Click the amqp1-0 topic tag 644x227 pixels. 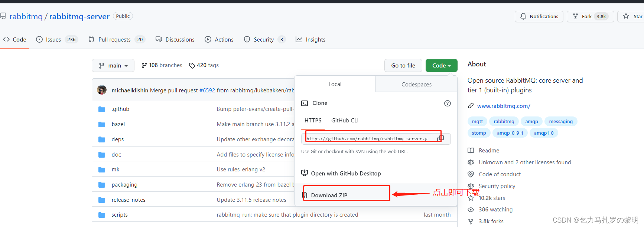544,133
